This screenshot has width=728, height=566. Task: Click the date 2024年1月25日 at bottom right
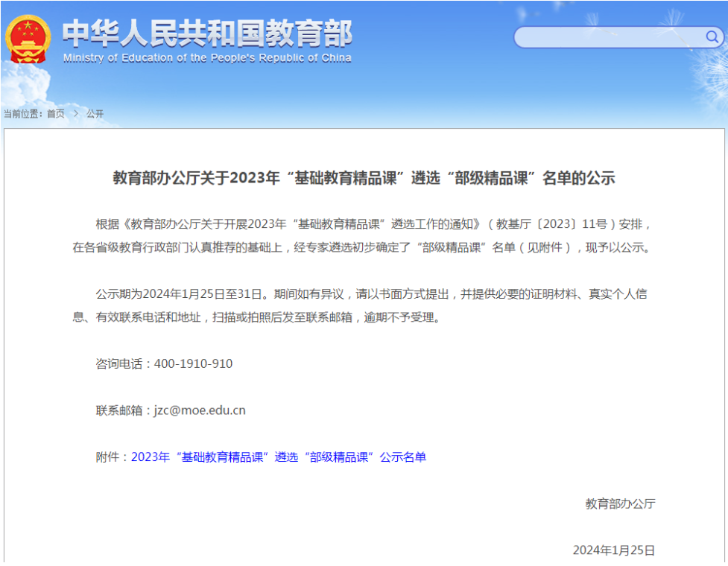613,550
